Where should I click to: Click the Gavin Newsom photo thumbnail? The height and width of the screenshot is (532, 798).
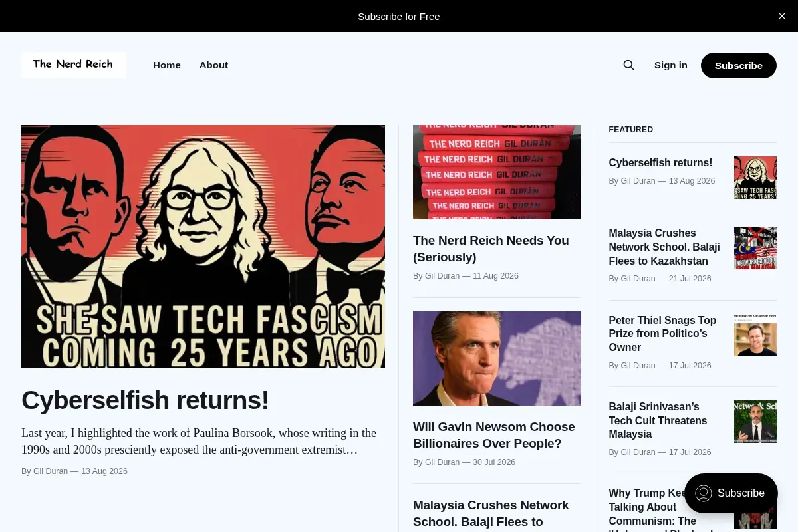pos(497,358)
